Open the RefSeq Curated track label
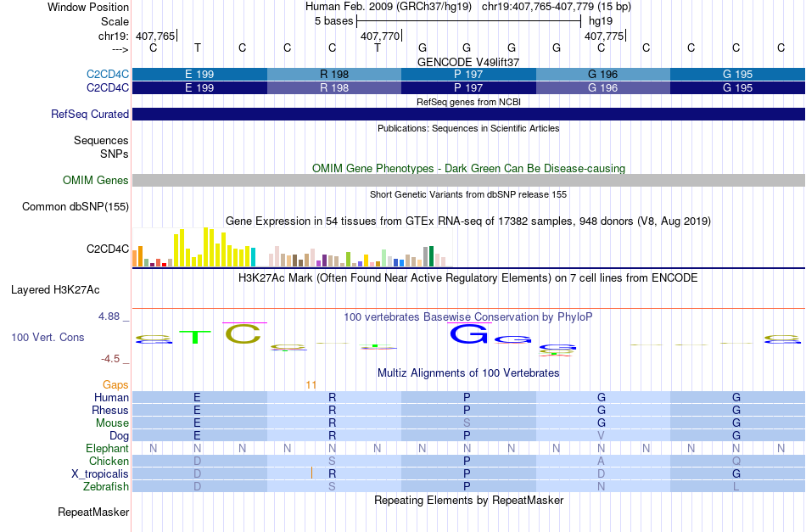The image size is (806, 532). (x=89, y=114)
